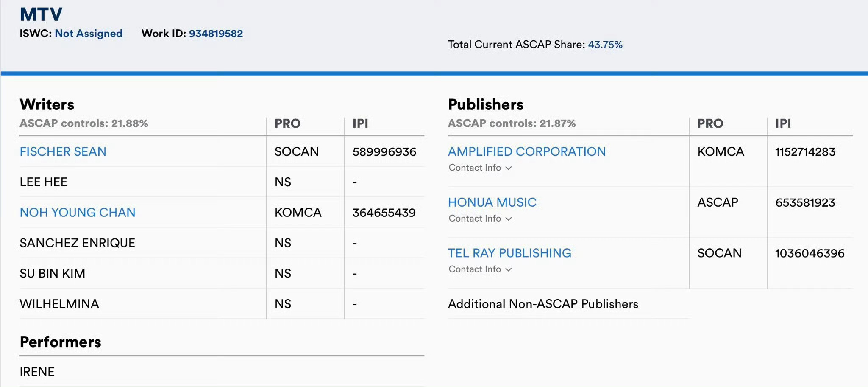Click NS in SU BIN KIM row

[x=283, y=273]
